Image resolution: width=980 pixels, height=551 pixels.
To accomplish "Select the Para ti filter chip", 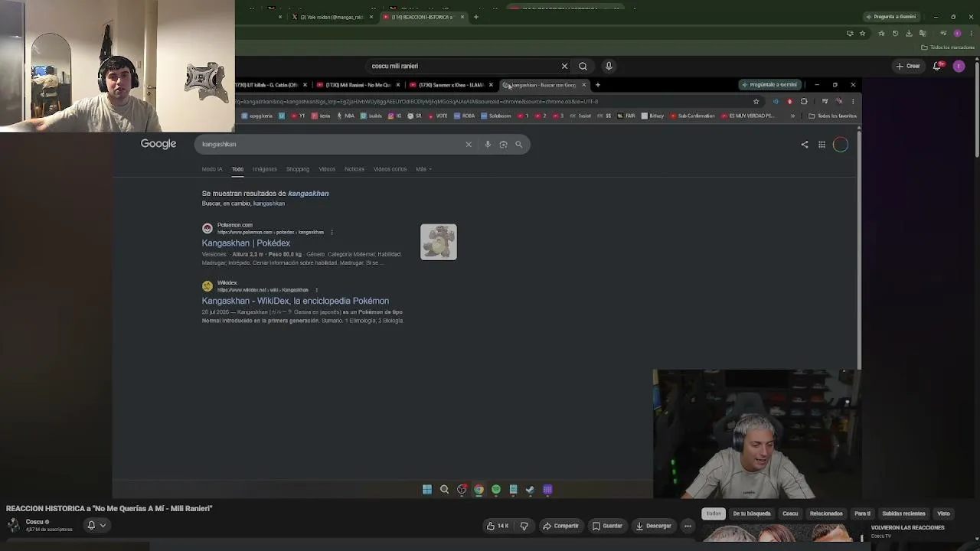I will pos(862,514).
